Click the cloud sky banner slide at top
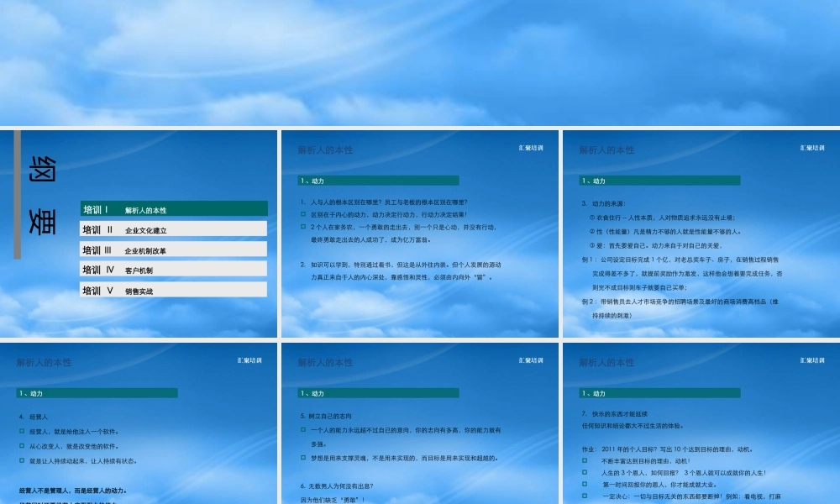This screenshot has width=840, height=504. pos(420,63)
